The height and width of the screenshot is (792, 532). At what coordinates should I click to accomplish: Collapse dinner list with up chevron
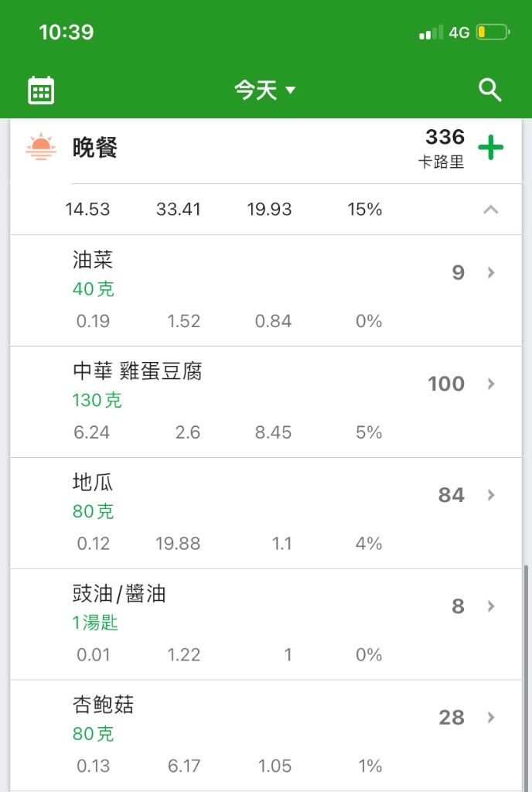[x=490, y=210]
